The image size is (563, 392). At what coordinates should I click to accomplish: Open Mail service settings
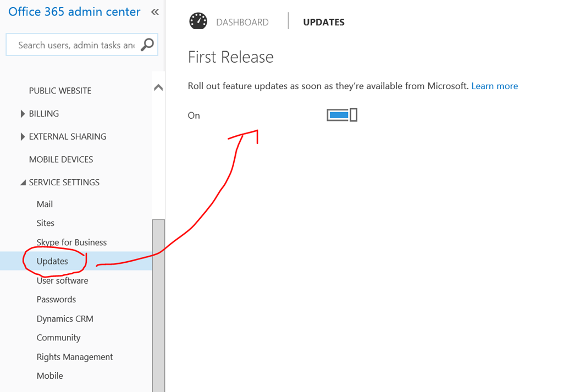(x=45, y=204)
